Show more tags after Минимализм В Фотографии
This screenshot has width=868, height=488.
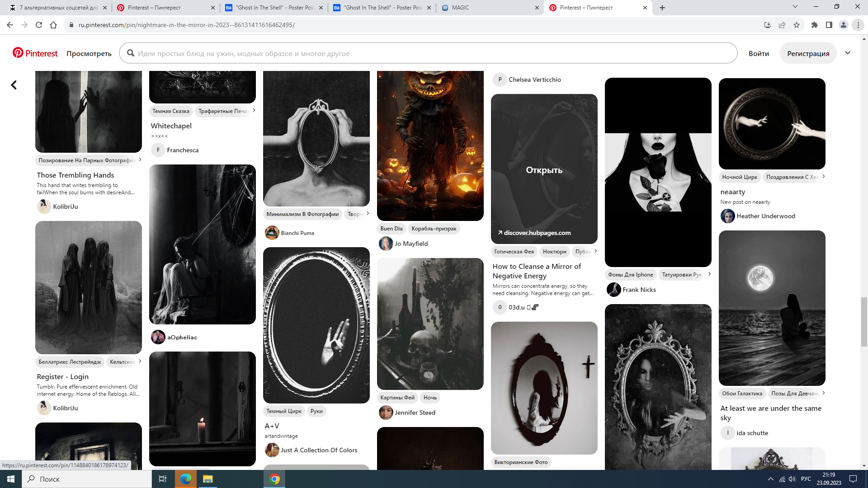click(x=368, y=214)
